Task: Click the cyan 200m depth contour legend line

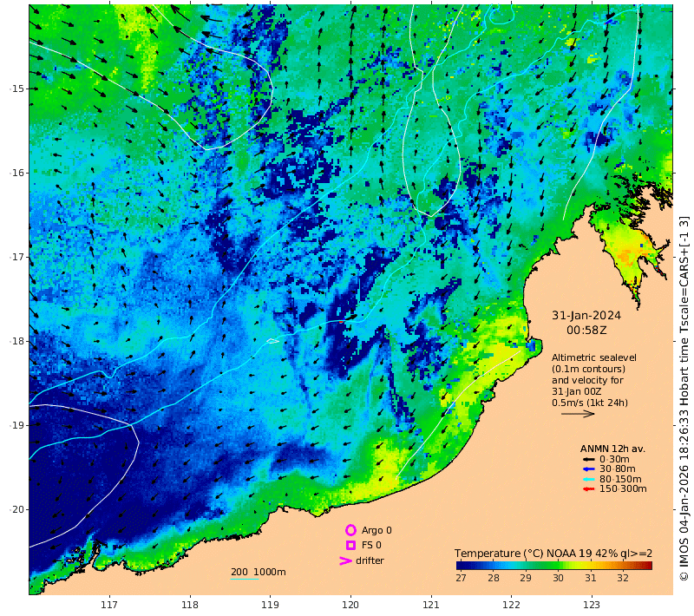Action: click(245, 579)
